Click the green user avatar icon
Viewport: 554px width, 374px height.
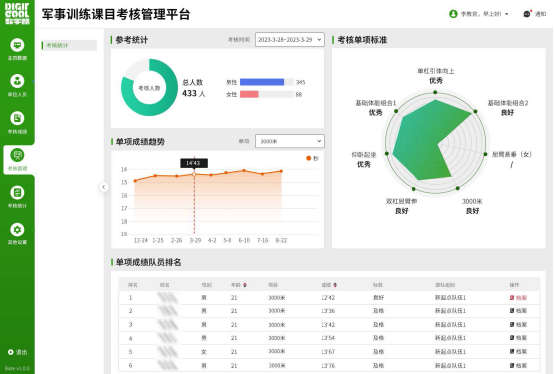(x=453, y=14)
